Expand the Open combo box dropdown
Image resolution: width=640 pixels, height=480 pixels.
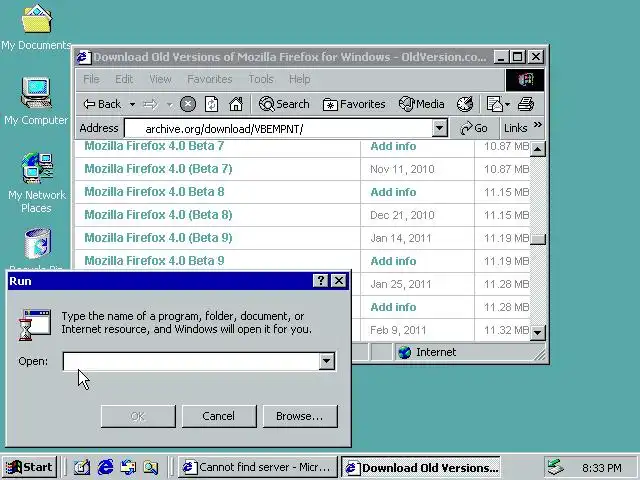point(327,361)
